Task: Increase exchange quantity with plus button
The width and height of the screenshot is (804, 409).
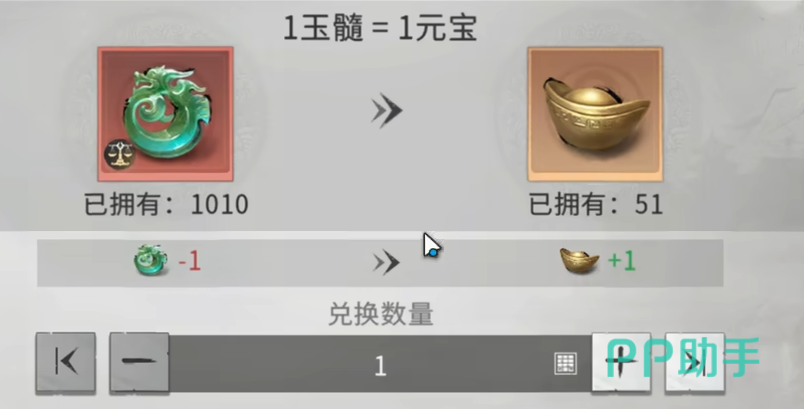Action: click(621, 363)
